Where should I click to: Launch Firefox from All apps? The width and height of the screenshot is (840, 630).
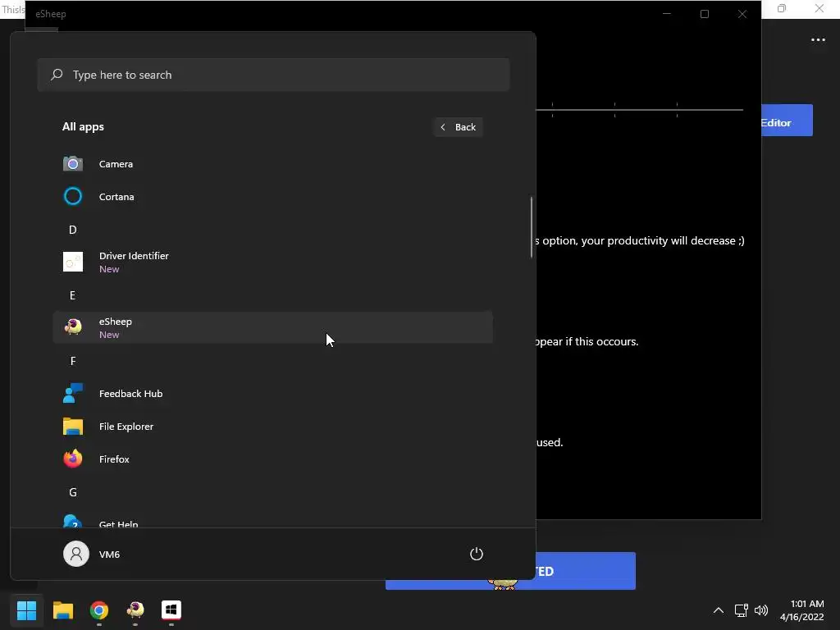point(272,459)
